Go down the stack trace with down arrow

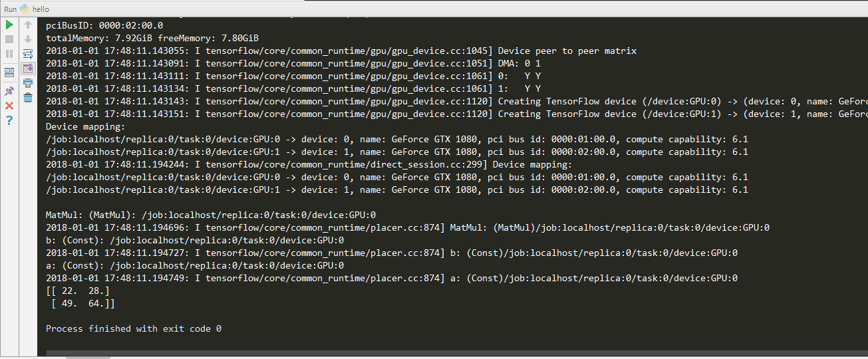pos(28,39)
